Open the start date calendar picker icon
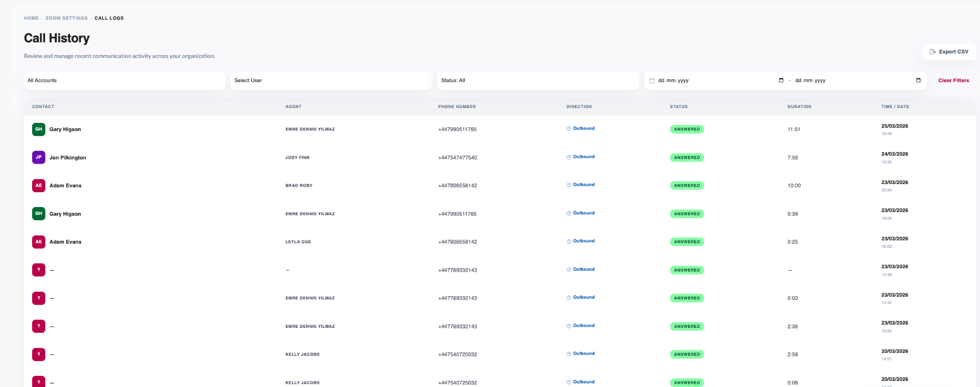Image resolution: width=980 pixels, height=387 pixels. pos(781,81)
